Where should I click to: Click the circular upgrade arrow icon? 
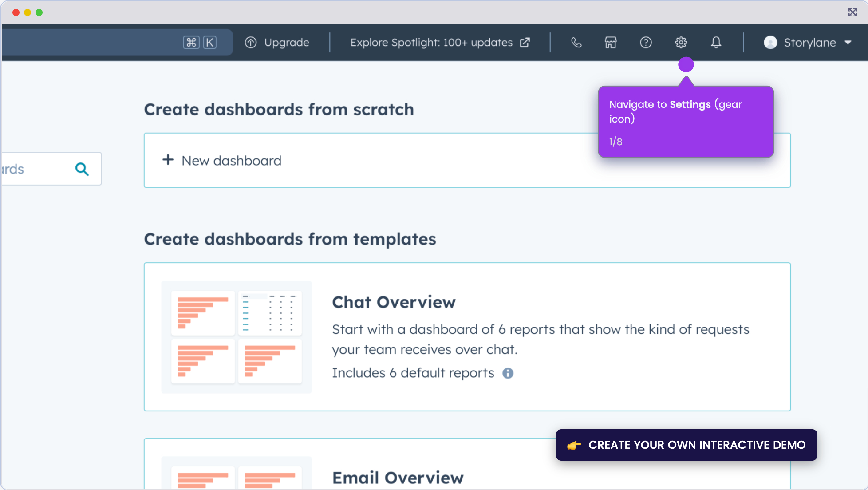(251, 42)
